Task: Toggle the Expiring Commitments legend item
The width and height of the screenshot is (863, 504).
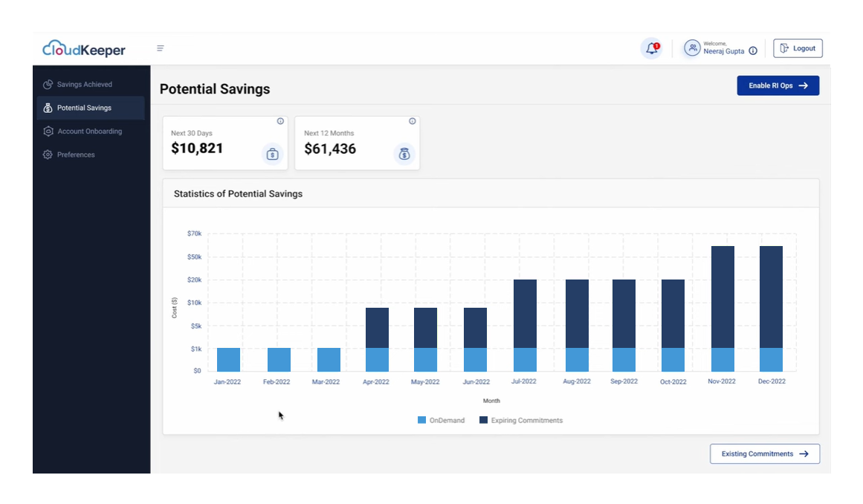Action: coord(521,420)
